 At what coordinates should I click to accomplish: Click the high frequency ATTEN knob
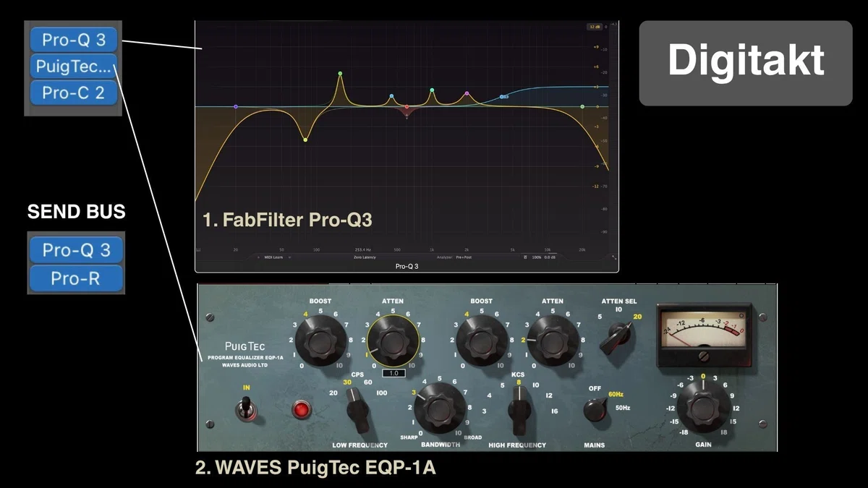(553, 339)
